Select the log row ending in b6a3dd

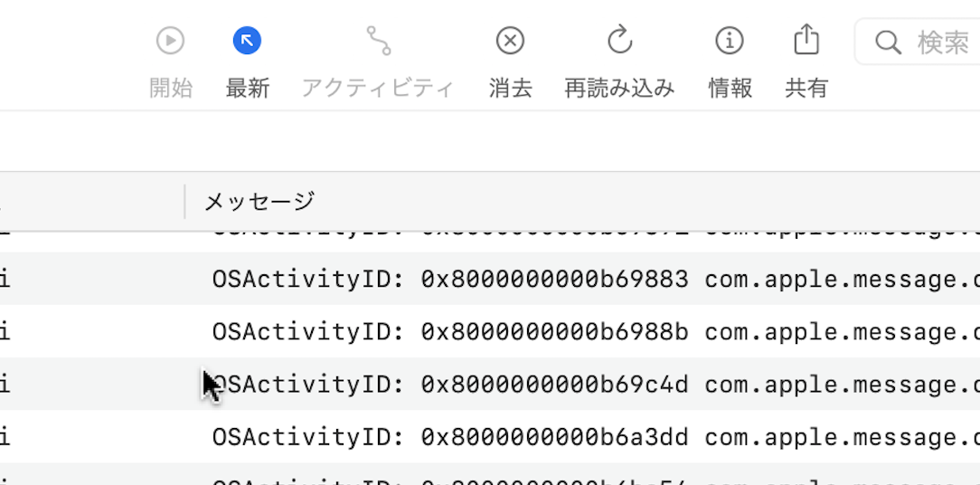[x=450, y=438]
